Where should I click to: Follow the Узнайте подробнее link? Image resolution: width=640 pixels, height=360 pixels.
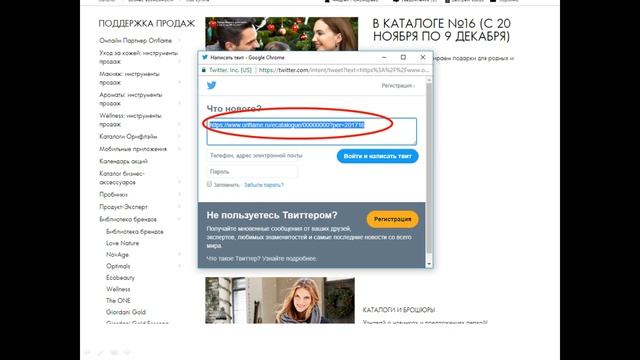(289, 258)
